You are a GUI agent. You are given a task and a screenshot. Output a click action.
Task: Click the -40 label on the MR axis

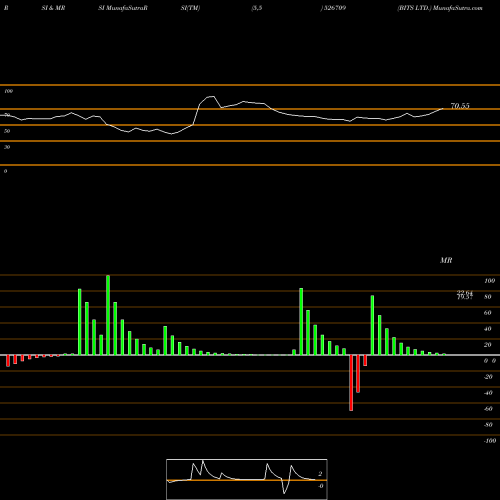488,393
